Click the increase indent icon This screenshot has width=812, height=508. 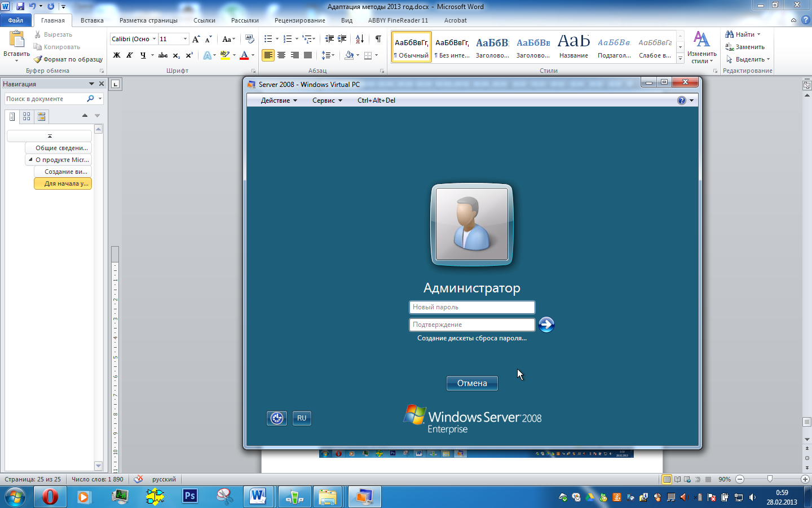pos(342,39)
